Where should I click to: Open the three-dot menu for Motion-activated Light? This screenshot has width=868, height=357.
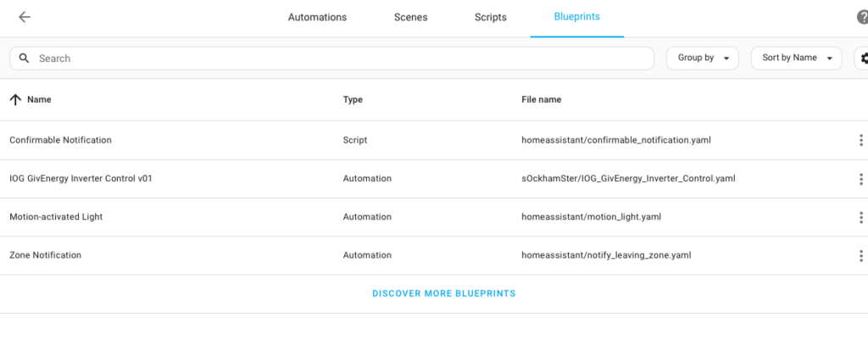click(861, 217)
